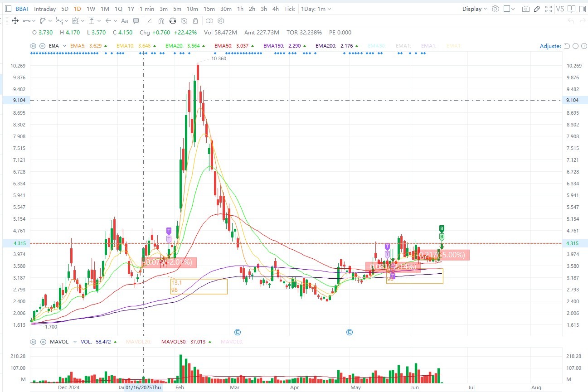Select the eraser drawing tool
Screen dimensions: 588x392
coord(150,21)
